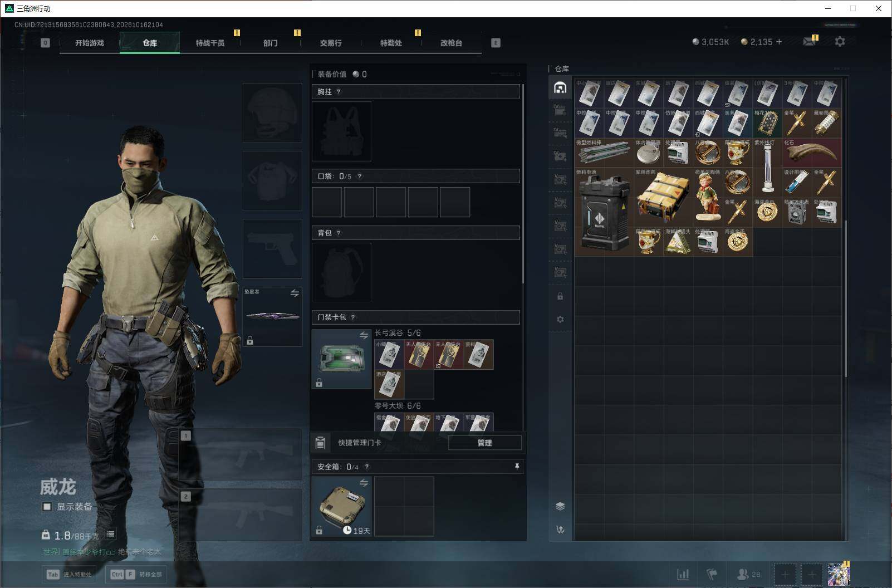Open warehouse sidebar settings gear
Viewport: 892px width, 588px height.
pos(560,320)
